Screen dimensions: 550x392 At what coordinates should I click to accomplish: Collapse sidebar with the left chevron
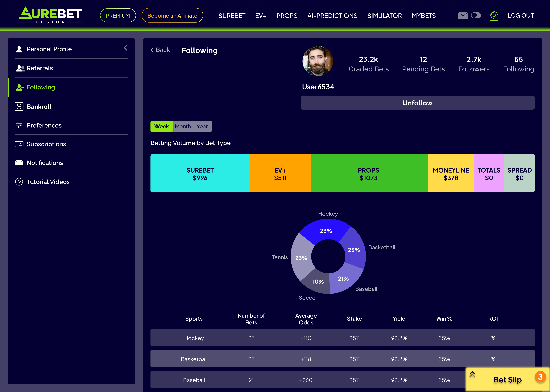coord(126,48)
